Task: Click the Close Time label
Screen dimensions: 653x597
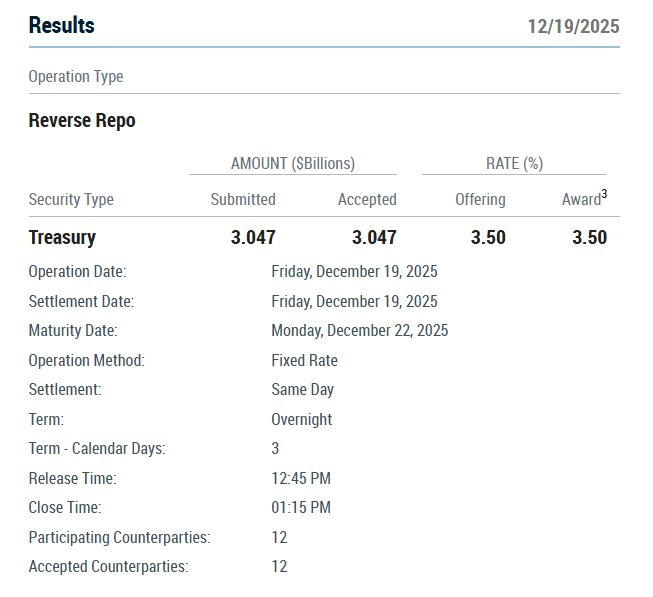Action: 65,508
